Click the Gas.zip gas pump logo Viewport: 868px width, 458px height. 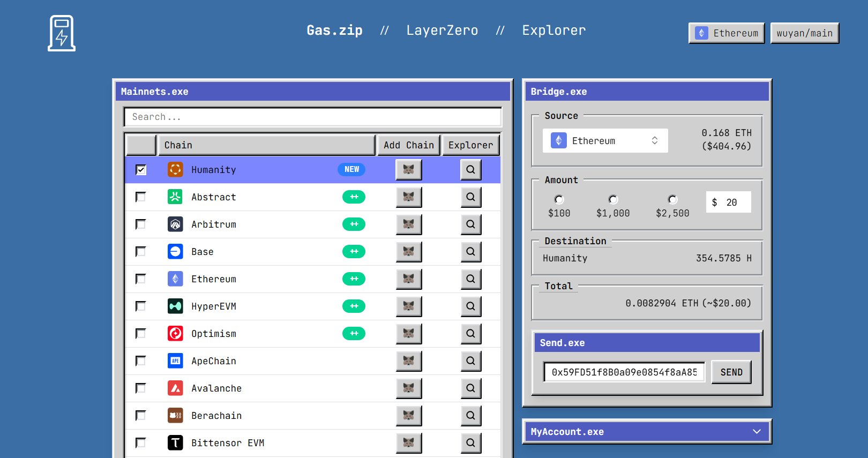coord(62,33)
